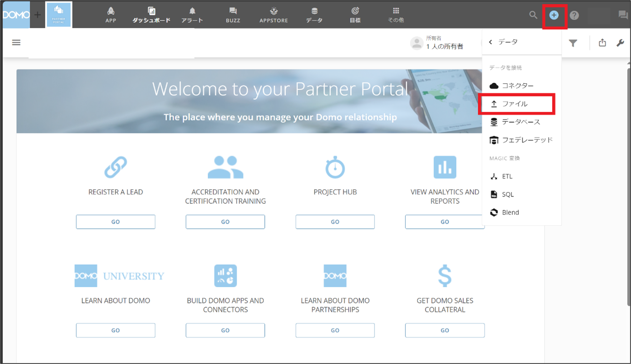Click the plus icon beside DOMO logo
The height and width of the screenshot is (364, 631).
pyautogui.click(x=37, y=15)
